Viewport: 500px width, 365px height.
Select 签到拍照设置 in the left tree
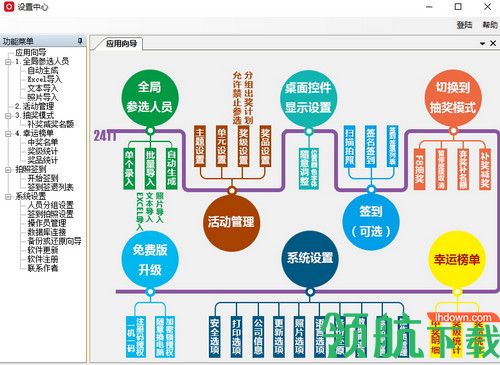(x=51, y=214)
